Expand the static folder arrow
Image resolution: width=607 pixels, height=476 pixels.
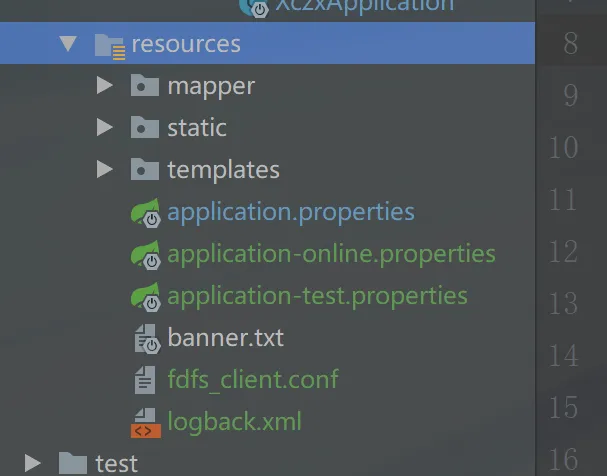coord(104,128)
